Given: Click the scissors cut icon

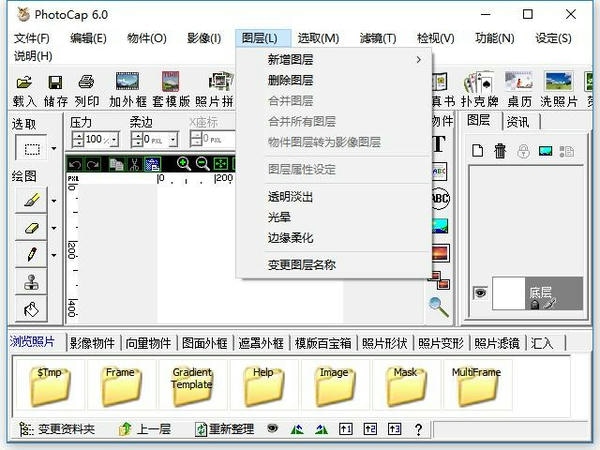Looking at the screenshot, I should click(x=134, y=164).
